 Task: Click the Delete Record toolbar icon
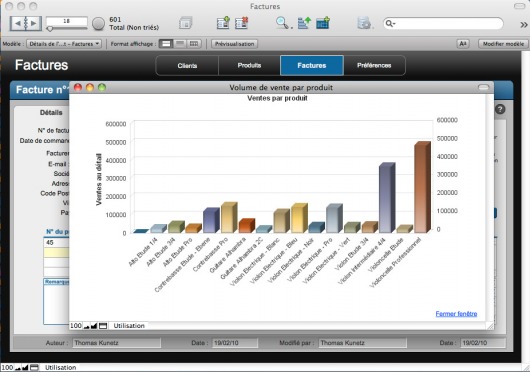tap(242, 23)
